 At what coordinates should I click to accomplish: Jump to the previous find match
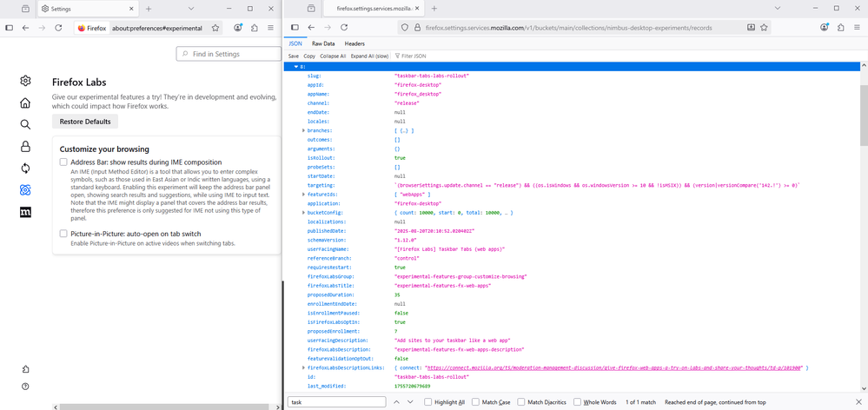pyautogui.click(x=398, y=402)
